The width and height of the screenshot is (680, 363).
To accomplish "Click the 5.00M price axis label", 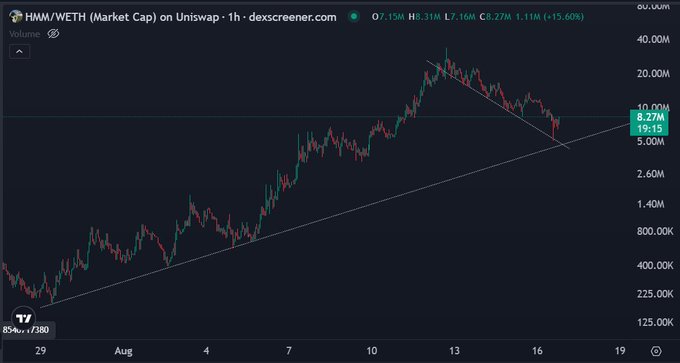I will click(651, 142).
